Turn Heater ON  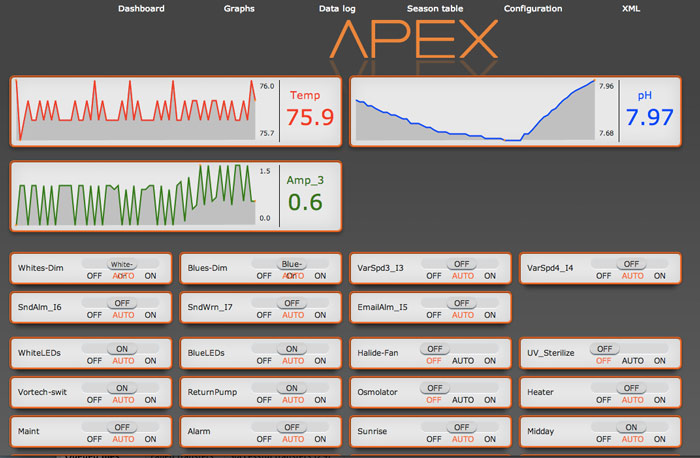[x=660, y=400]
